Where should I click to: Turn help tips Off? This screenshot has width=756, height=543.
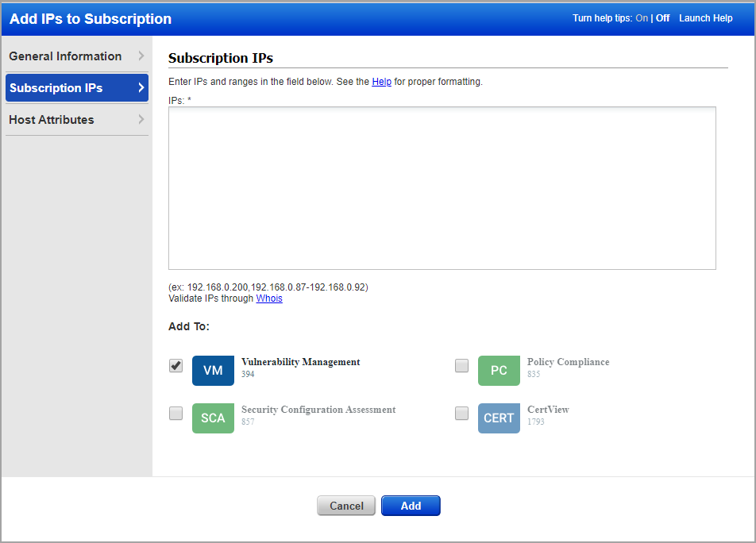[662, 17]
